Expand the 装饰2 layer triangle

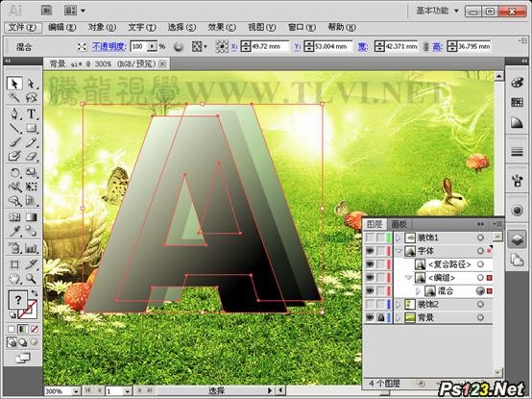point(399,304)
